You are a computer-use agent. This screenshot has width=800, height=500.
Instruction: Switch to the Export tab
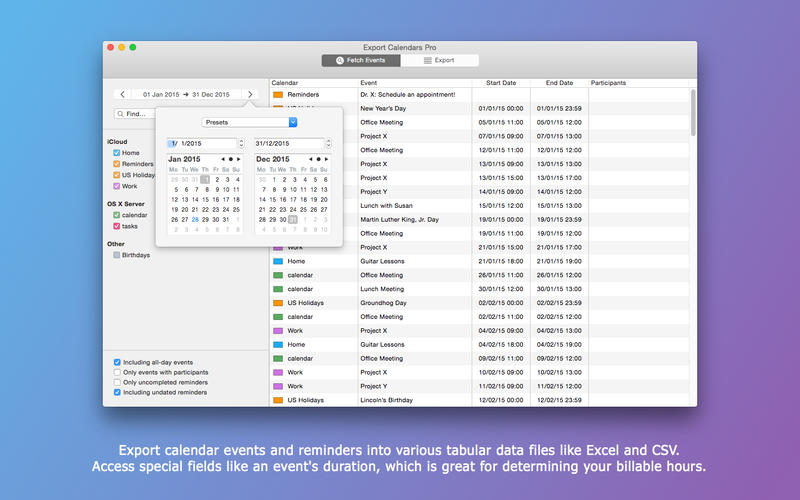[438, 60]
